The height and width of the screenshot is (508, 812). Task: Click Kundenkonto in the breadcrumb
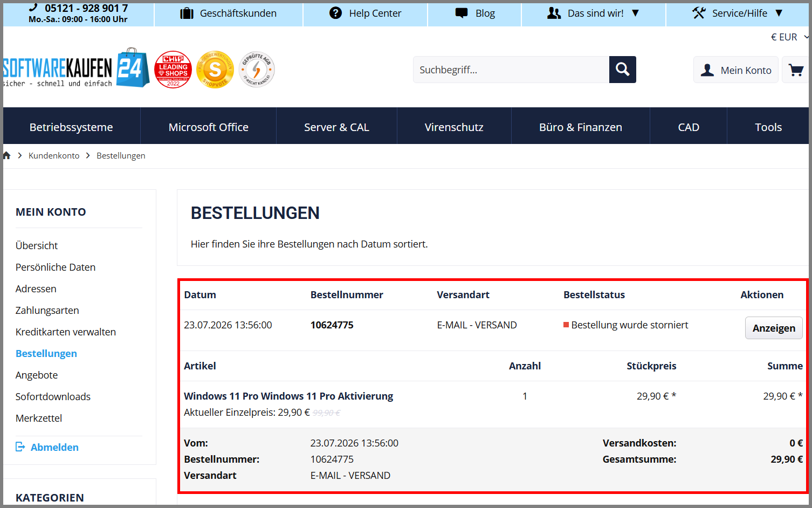pyautogui.click(x=54, y=155)
